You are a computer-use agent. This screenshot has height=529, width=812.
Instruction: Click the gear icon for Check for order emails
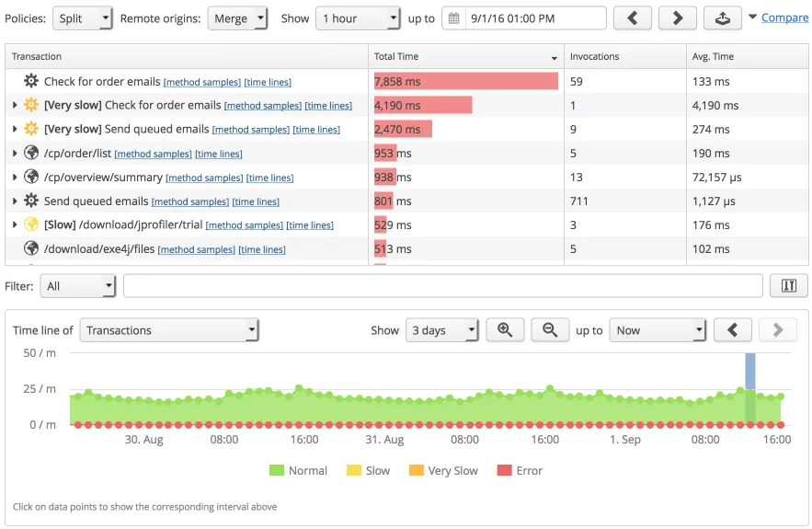[31, 81]
